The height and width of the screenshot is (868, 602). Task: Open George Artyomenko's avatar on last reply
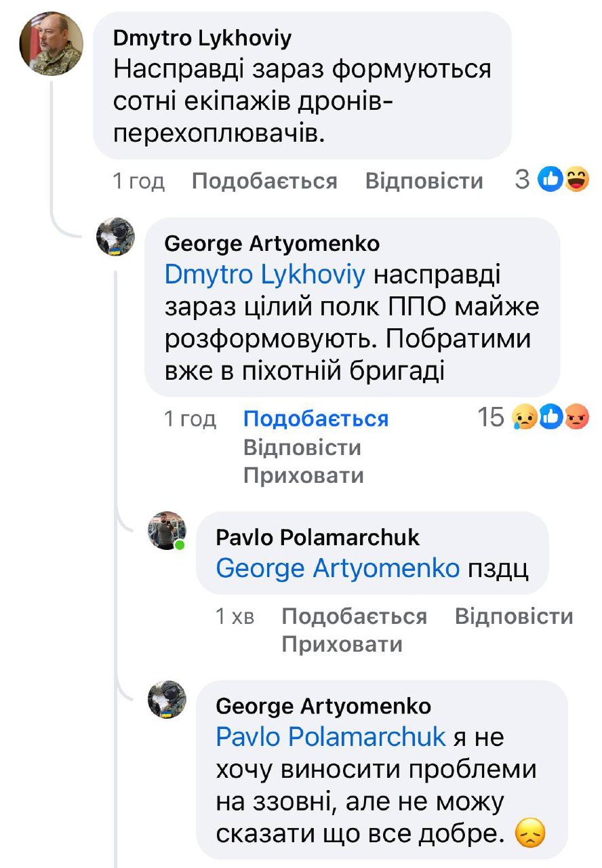click(167, 699)
